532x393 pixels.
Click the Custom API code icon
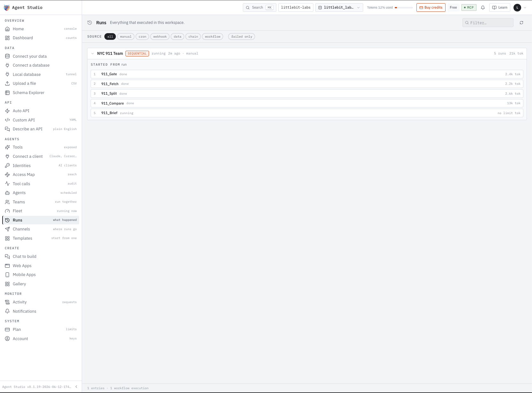pos(7,120)
